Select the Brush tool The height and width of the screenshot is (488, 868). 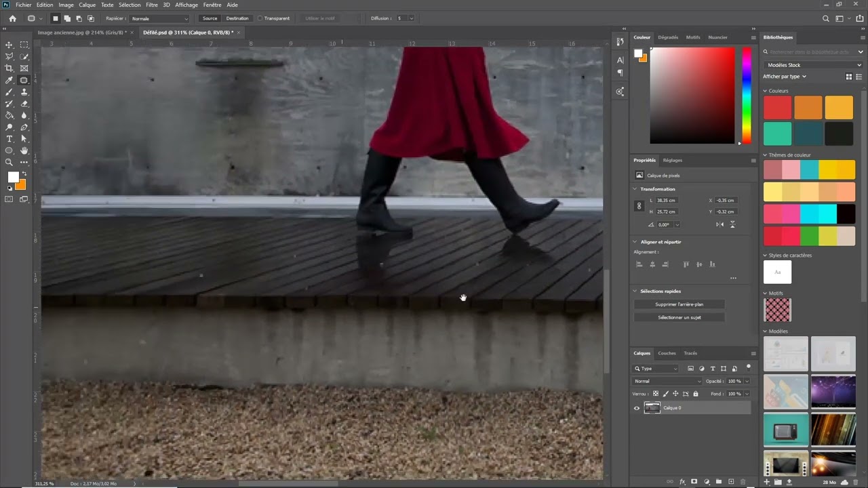point(9,91)
